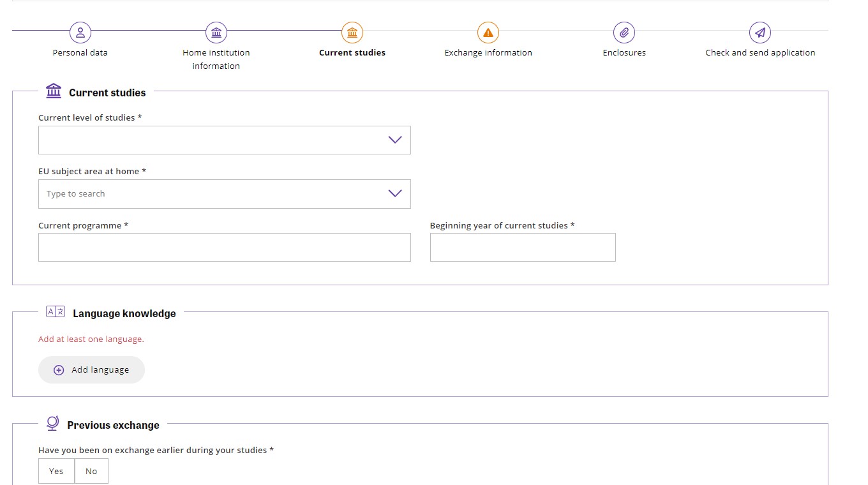Switch to Check and send application label
Image resolution: width=868 pixels, height=485 pixels.
(x=760, y=52)
